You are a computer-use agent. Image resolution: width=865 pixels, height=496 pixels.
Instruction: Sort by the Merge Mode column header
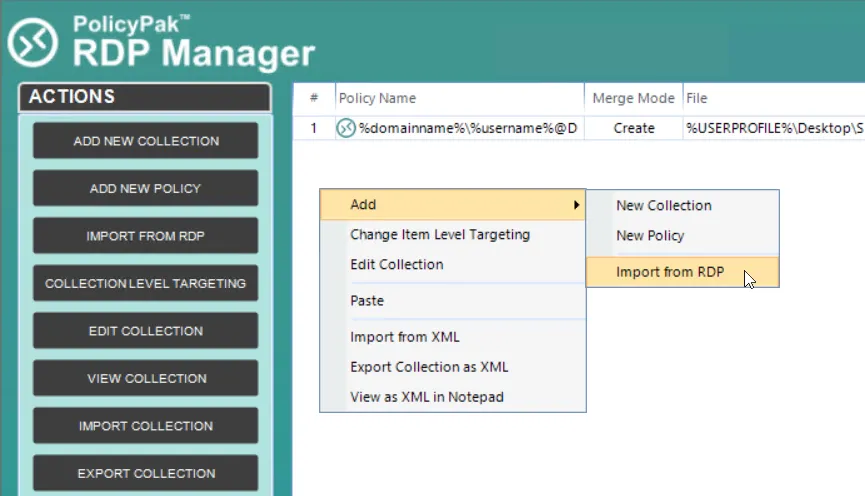click(x=633, y=98)
